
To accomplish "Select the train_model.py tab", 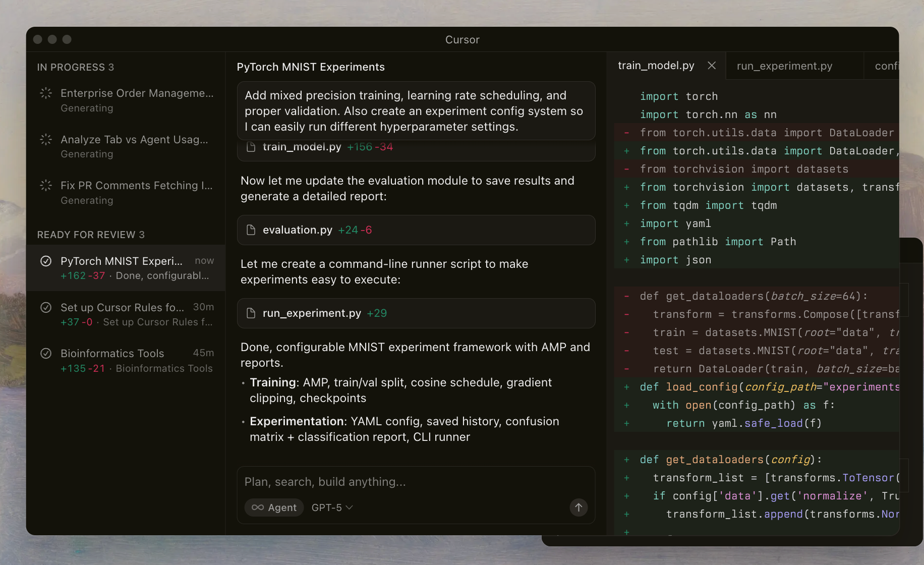I will [x=656, y=66].
